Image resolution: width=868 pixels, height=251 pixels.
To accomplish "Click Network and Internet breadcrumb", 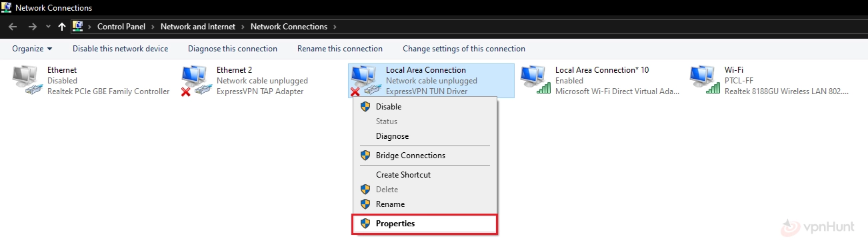I will point(198,27).
